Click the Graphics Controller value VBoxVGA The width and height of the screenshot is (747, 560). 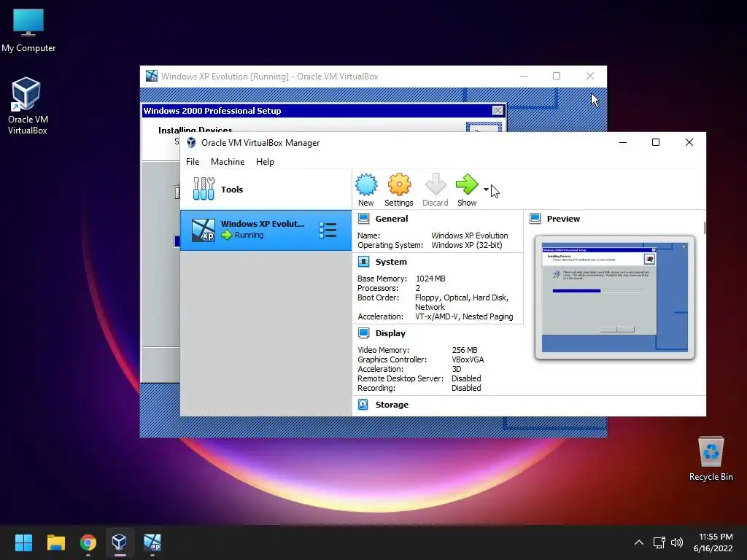(468, 359)
